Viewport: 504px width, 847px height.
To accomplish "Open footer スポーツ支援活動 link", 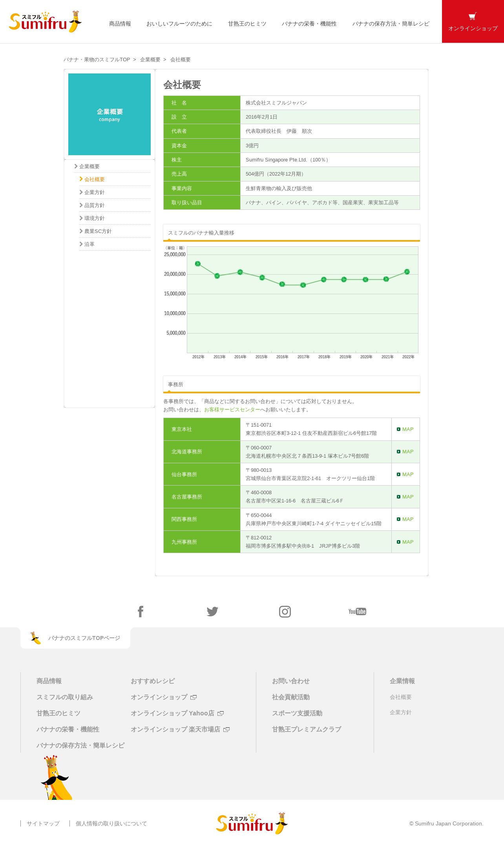I will pos(297,713).
